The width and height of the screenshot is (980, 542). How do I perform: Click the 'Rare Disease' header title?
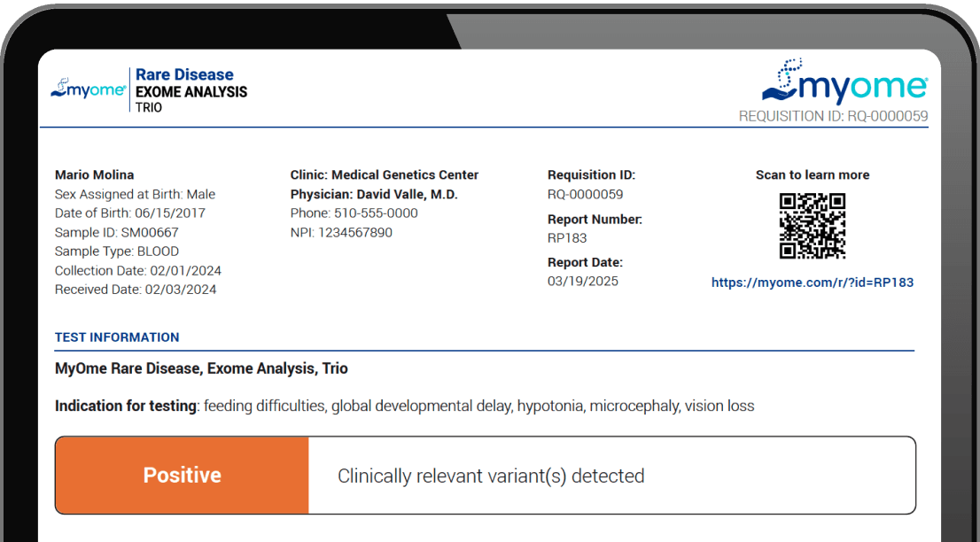(184, 74)
